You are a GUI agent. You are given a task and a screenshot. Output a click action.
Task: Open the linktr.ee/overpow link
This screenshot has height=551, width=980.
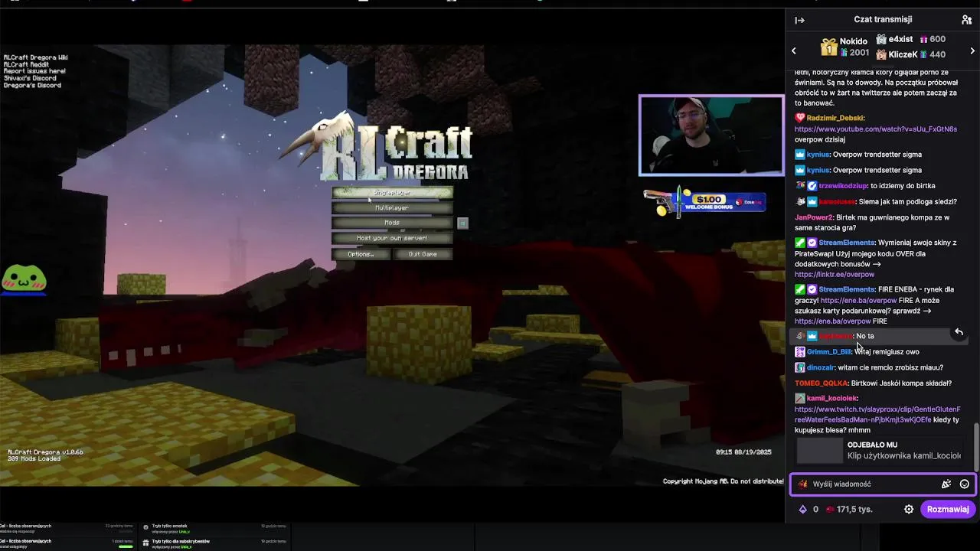(x=835, y=274)
